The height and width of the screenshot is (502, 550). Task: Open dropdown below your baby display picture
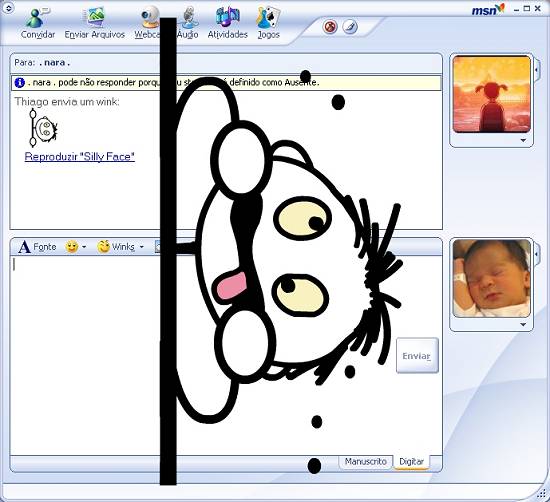click(x=523, y=324)
